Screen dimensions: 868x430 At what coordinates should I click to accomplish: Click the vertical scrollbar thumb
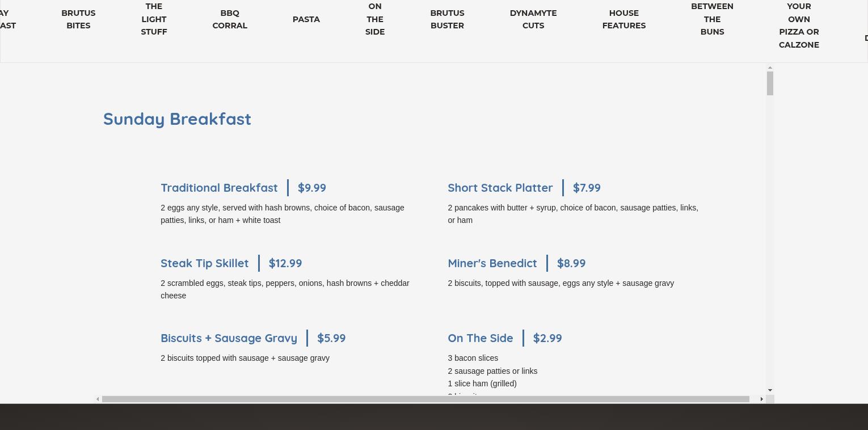coord(770,83)
